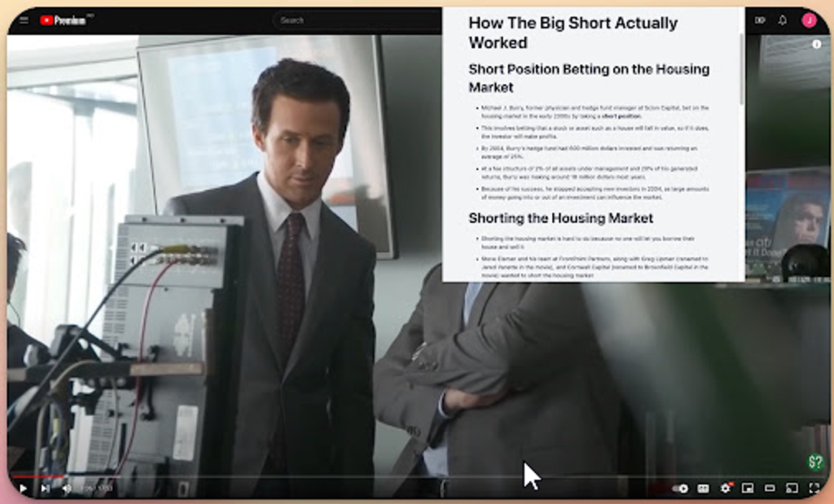
Task: Toggle the autoplay switch
Action: click(680, 488)
